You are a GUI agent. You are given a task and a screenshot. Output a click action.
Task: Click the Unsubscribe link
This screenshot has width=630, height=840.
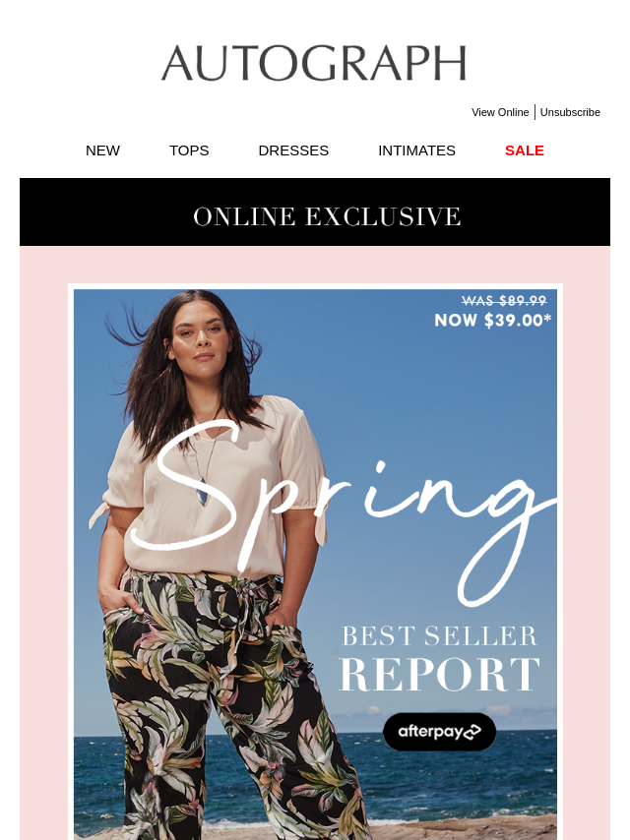tap(570, 112)
